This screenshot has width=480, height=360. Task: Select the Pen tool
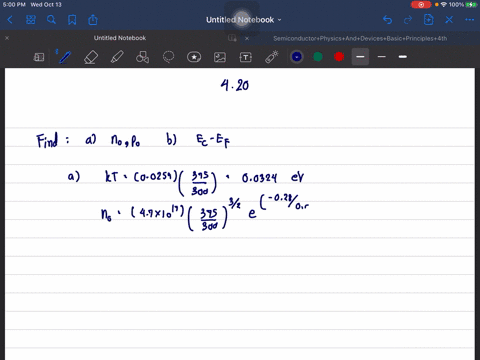[x=65, y=57]
